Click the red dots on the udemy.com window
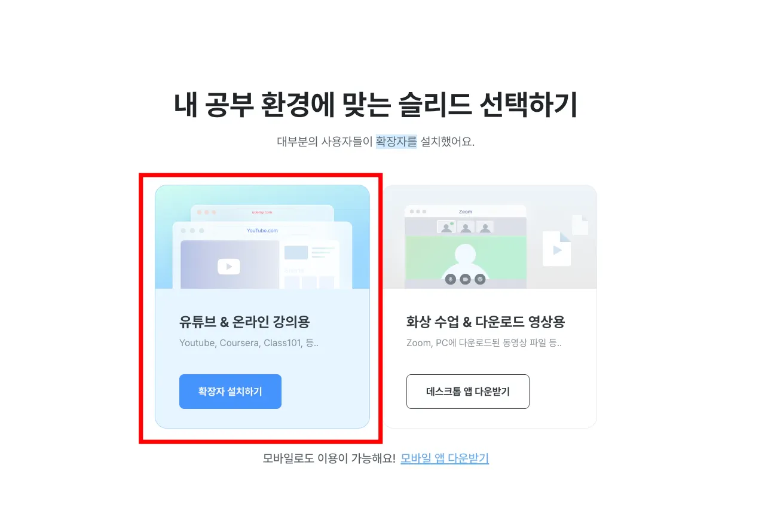This screenshot has height=532, width=774. click(206, 212)
